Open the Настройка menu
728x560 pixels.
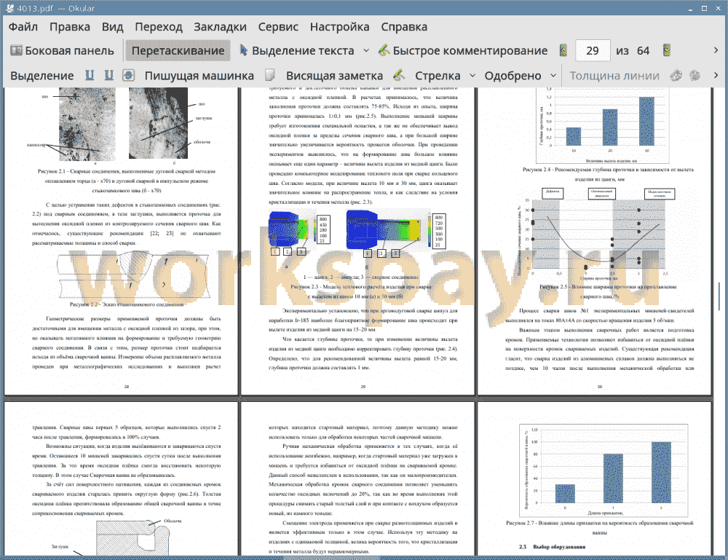tap(339, 27)
